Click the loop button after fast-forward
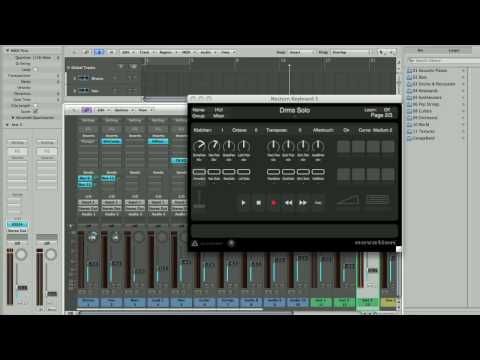 (x=318, y=203)
